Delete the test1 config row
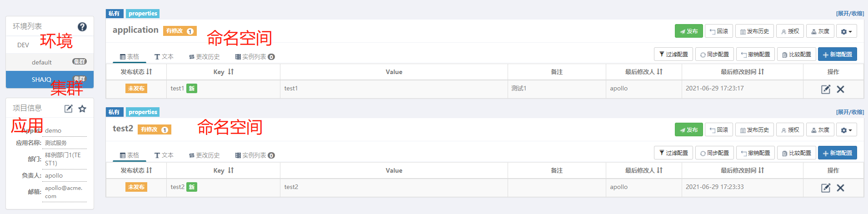Screen dimensions: 868x214 click(x=841, y=89)
